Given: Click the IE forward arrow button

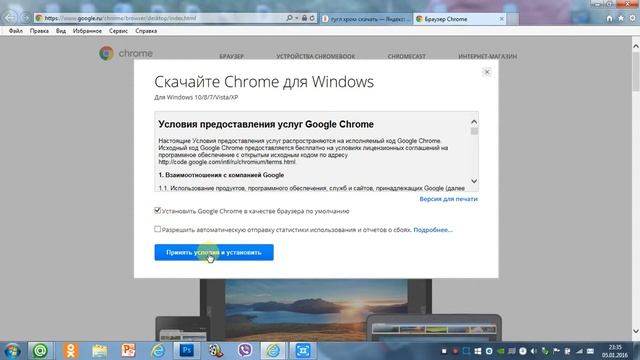Looking at the screenshot, I should (26, 18).
